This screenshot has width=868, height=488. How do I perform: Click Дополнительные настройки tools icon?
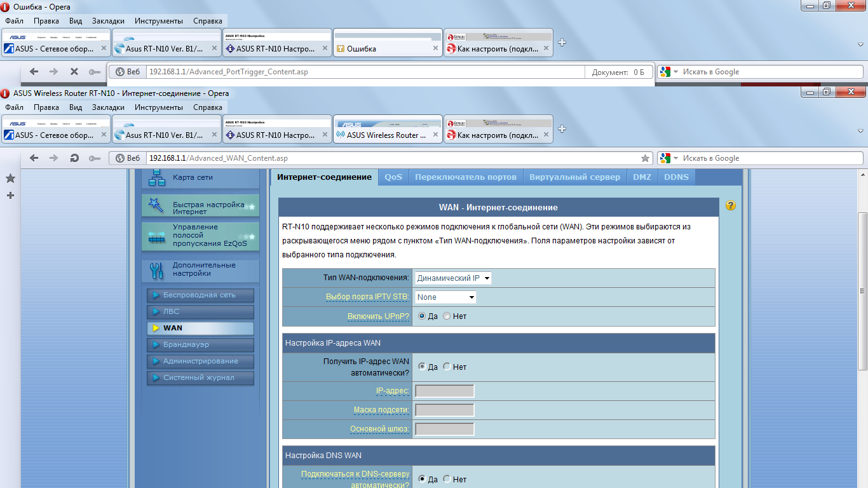[x=156, y=270]
